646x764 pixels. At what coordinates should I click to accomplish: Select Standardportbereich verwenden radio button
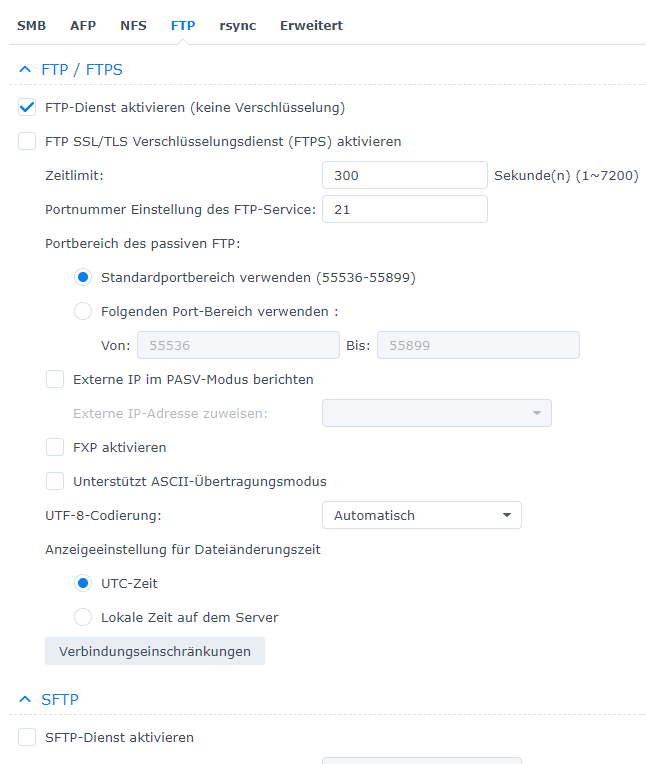coord(83,277)
